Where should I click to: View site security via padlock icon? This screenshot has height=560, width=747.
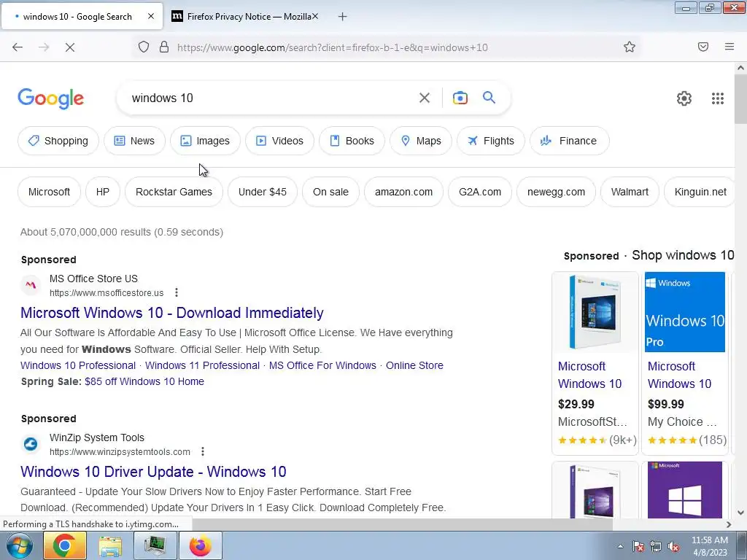164,47
